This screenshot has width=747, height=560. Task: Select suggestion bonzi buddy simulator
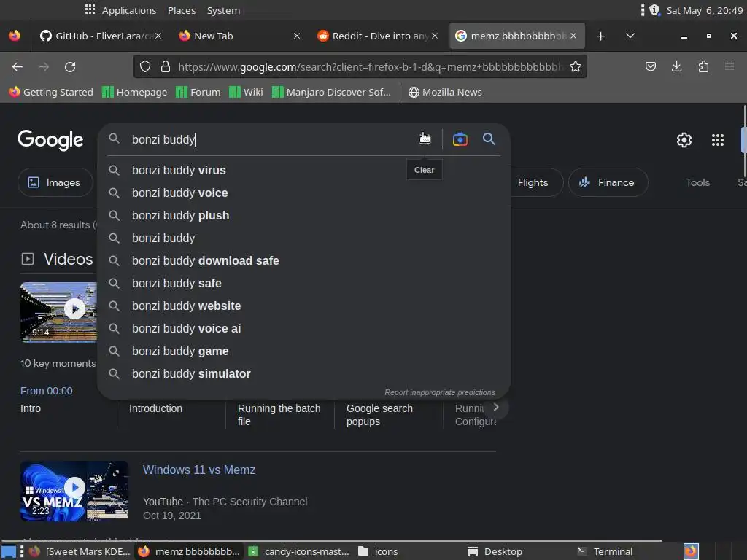[303, 374]
